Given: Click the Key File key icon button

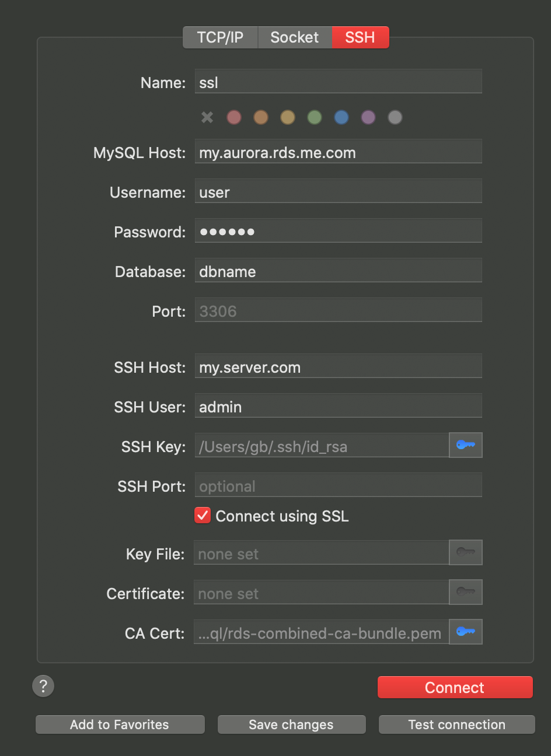Looking at the screenshot, I should [x=466, y=552].
